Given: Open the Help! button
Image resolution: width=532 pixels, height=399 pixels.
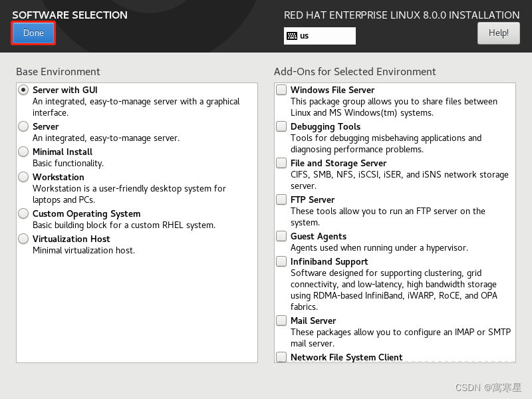Looking at the screenshot, I should coord(498,33).
